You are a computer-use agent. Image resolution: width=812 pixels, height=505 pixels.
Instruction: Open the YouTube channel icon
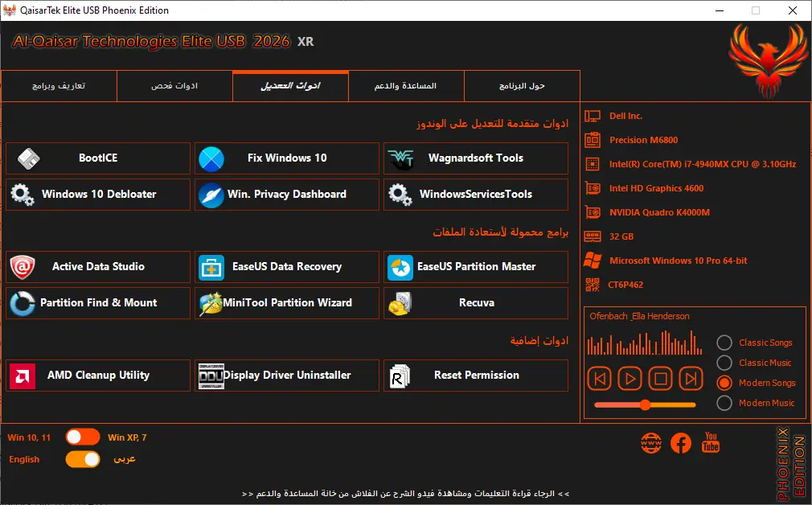[711, 442]
